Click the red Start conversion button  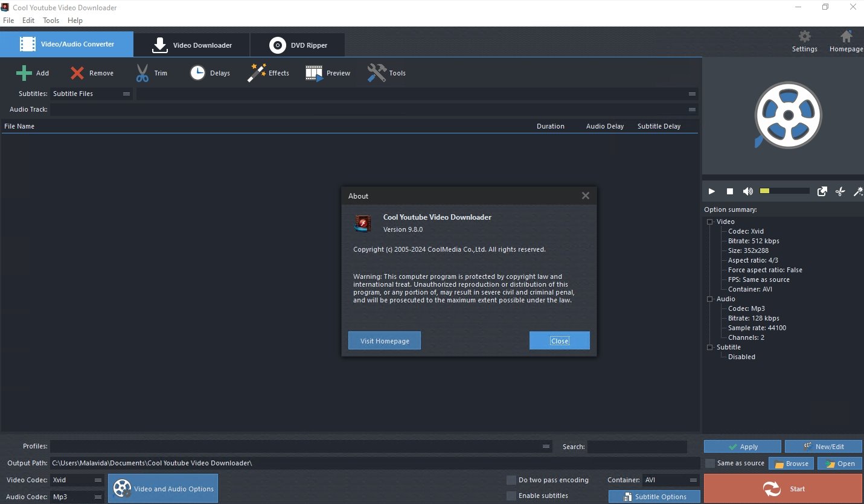click(x=783, y=489)
